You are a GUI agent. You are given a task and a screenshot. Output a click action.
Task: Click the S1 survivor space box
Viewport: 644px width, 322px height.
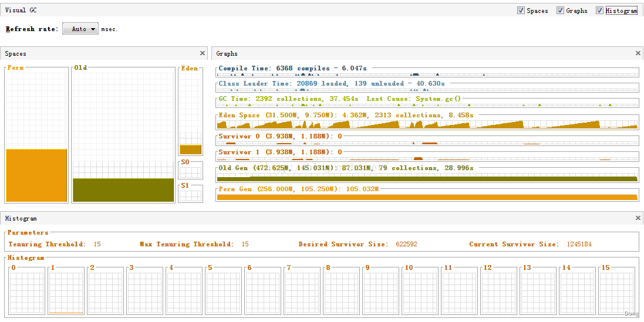click(x=191, y=194)
